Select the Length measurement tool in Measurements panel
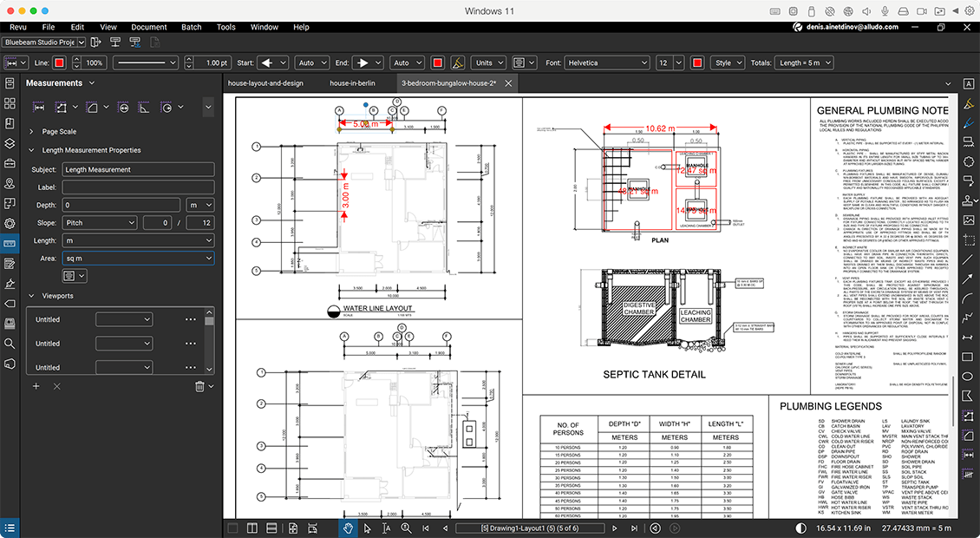The width and height of the screenshot is (980, 538). [x=38, y=107]
